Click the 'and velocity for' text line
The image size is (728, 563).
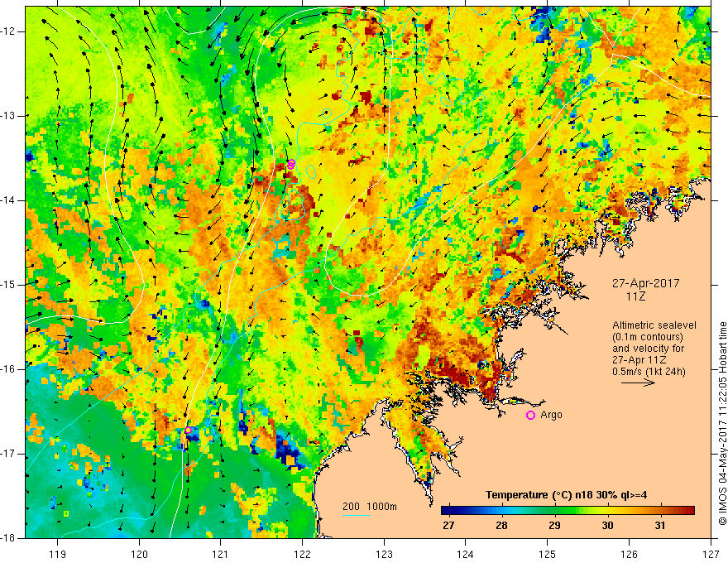648,349
